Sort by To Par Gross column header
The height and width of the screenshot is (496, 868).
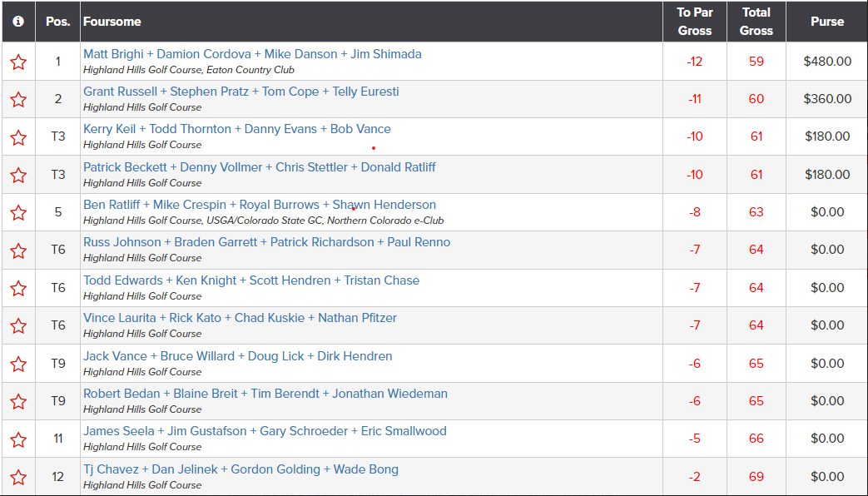695,22
